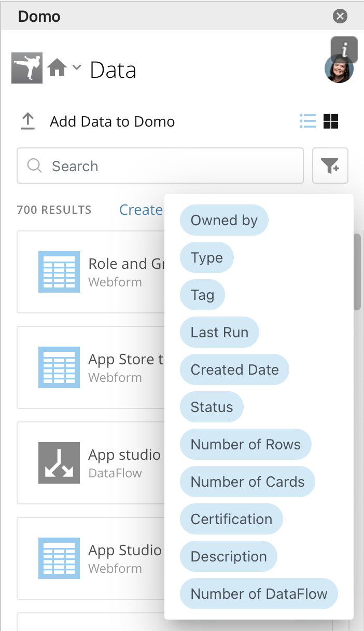
Task: Open the Role and Gr dataset
Action: (91, 272)
